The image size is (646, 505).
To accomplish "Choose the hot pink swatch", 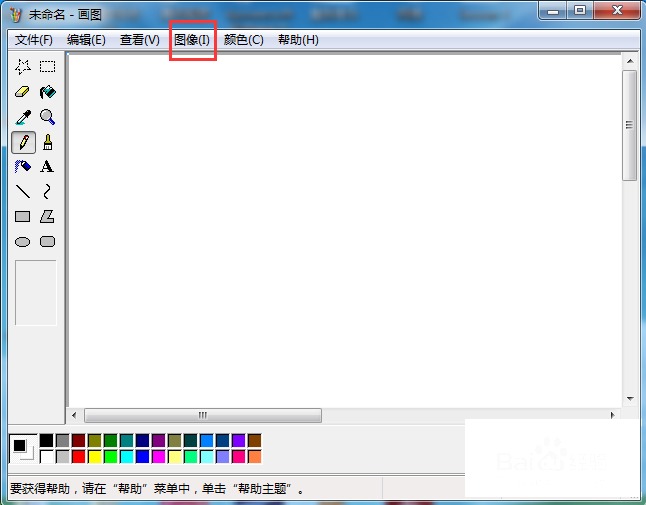I will 239,456.
